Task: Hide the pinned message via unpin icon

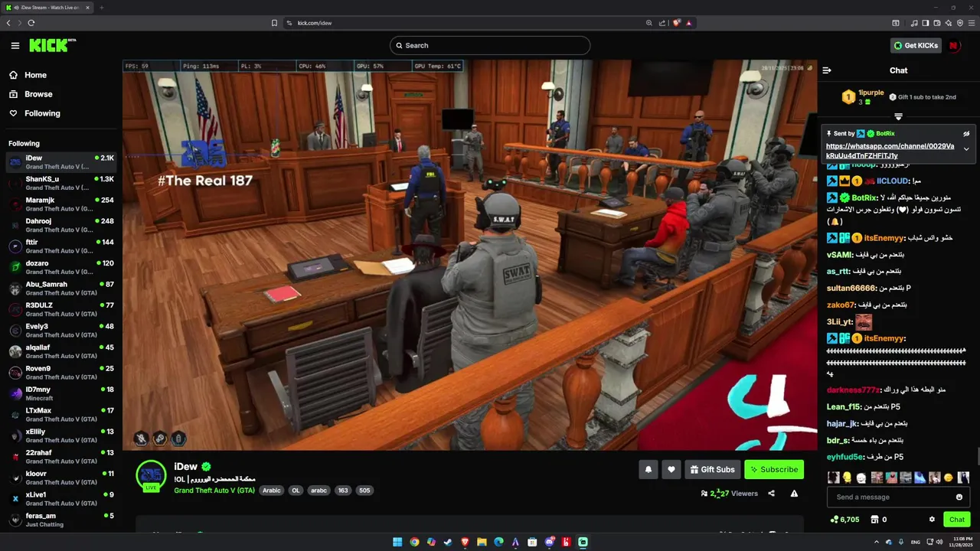Action: tap(966, 133)
